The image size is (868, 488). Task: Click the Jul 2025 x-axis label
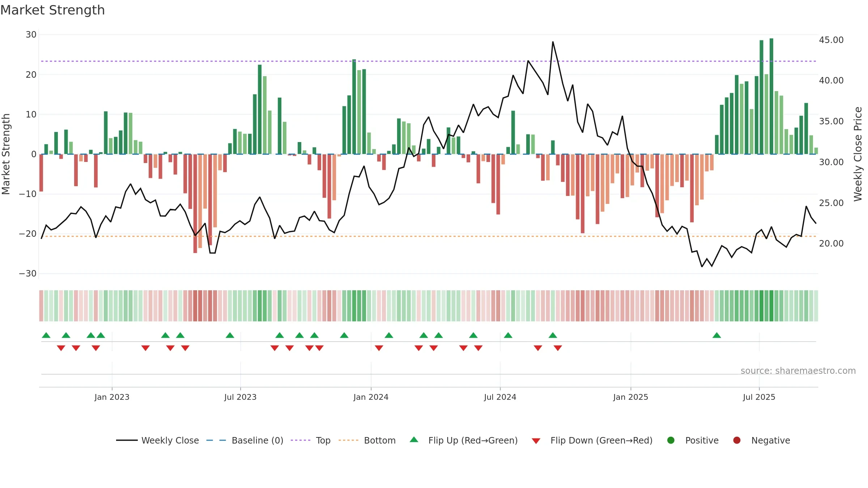pos(759,397)
